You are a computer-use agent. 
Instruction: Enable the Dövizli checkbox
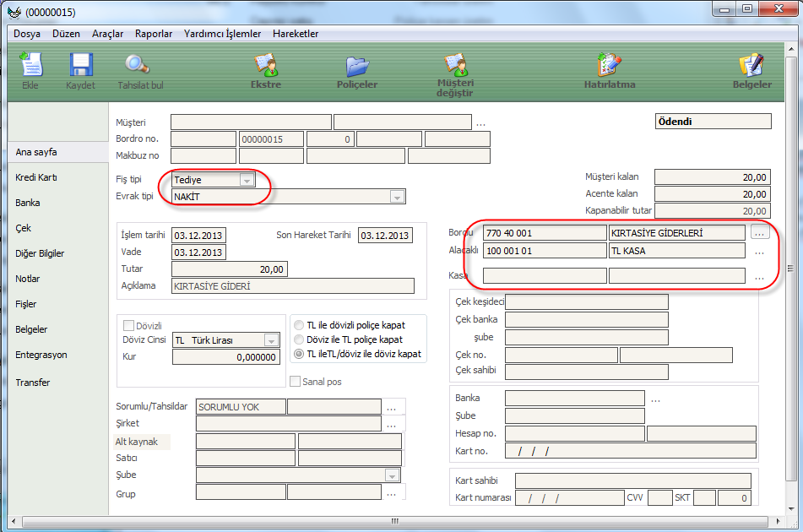(x=129, y=325)
